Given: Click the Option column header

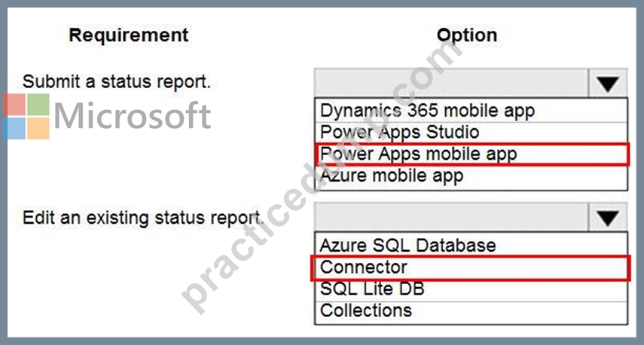Looking at the screenshot, I should 467,35.
